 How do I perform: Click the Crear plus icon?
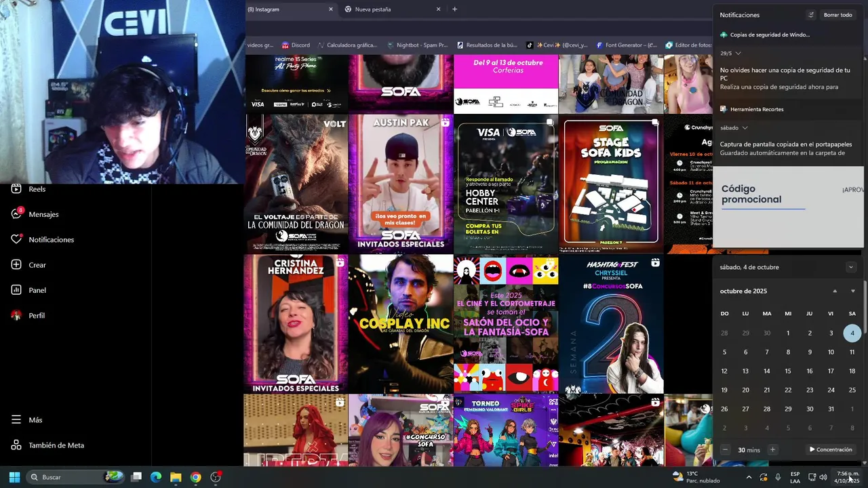(x=16, y=265)
